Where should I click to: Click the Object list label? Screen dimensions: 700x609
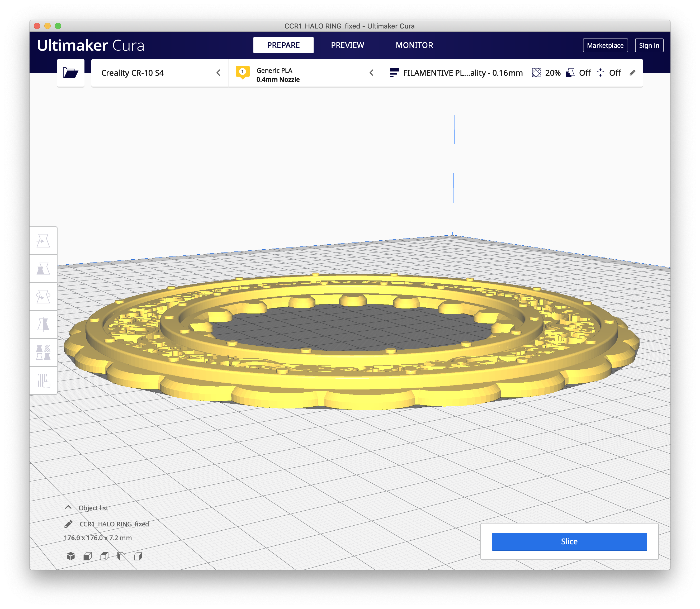pyautogui.click(x=93, y=508)
